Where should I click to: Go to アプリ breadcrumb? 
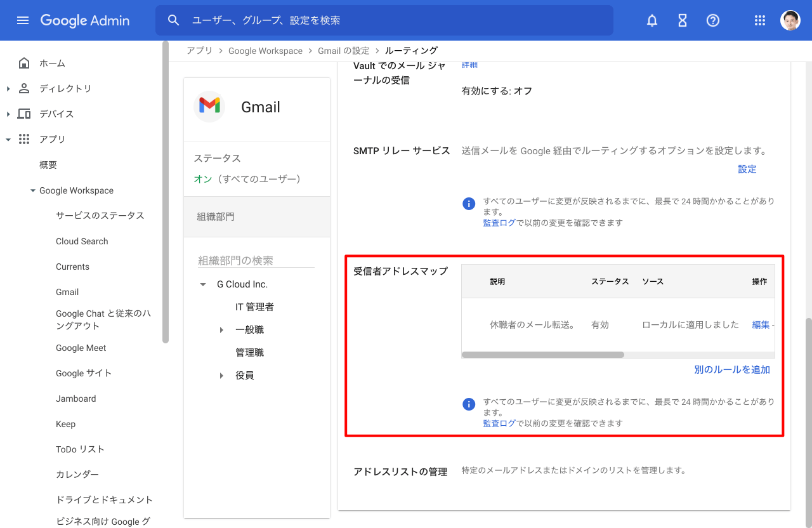[x=199, y=51]
